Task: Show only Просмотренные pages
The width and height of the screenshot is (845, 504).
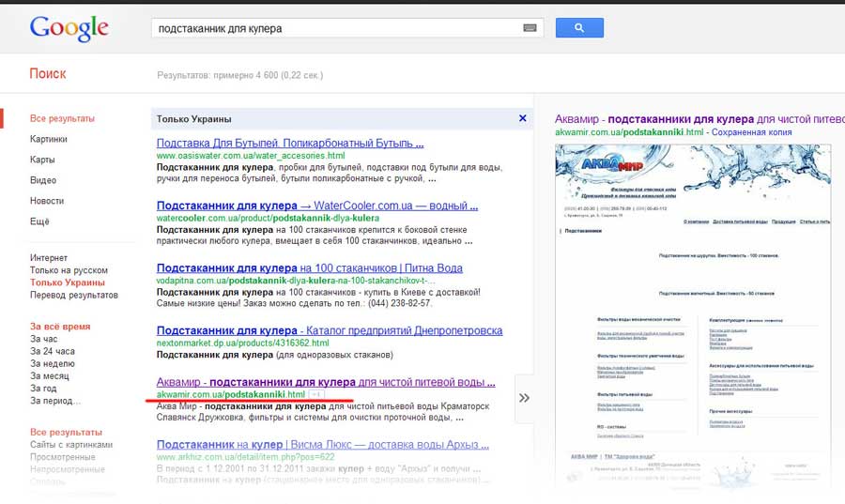Action: (63, 457)
